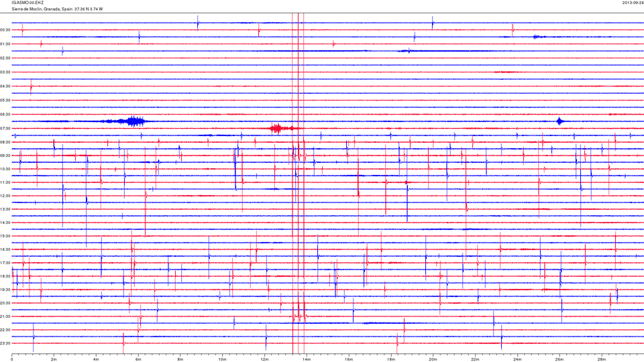This screenshot has height=362, width=644.
Task: Select the 03:30 time label
Action: (x=5, y=72)
